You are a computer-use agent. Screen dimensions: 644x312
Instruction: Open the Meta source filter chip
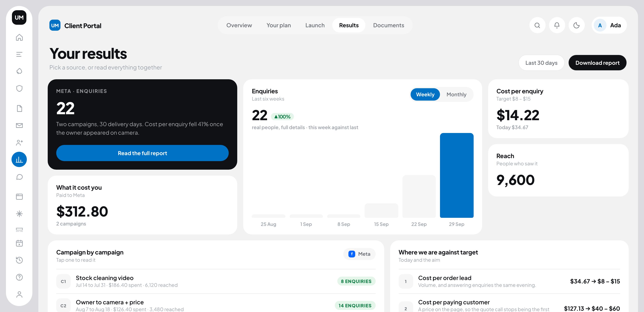[x=359, y=254]
